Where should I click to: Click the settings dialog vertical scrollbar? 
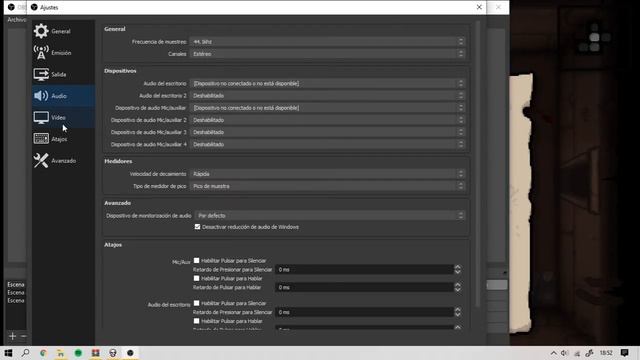coord(478,163)
